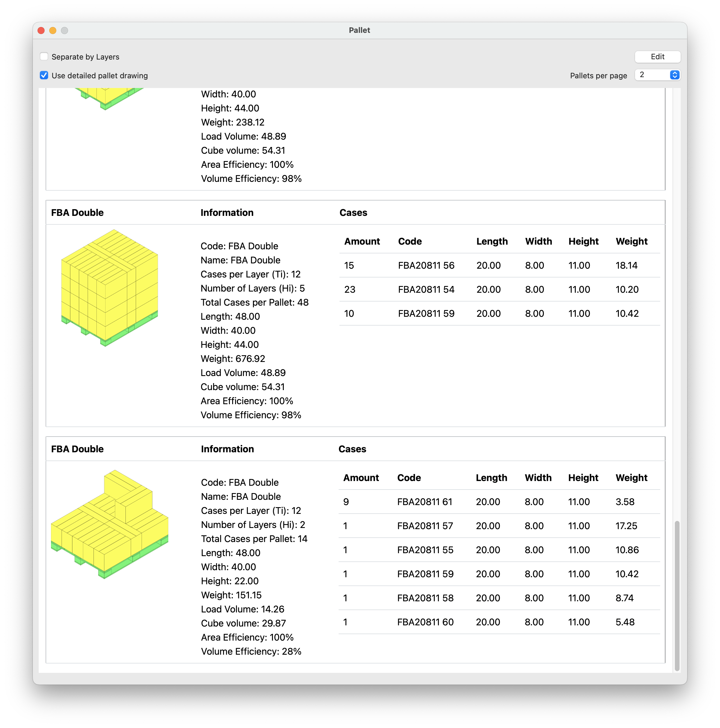Click weight value 10.86
Screen dimensions: 720x728
click(x=627, y=550)
